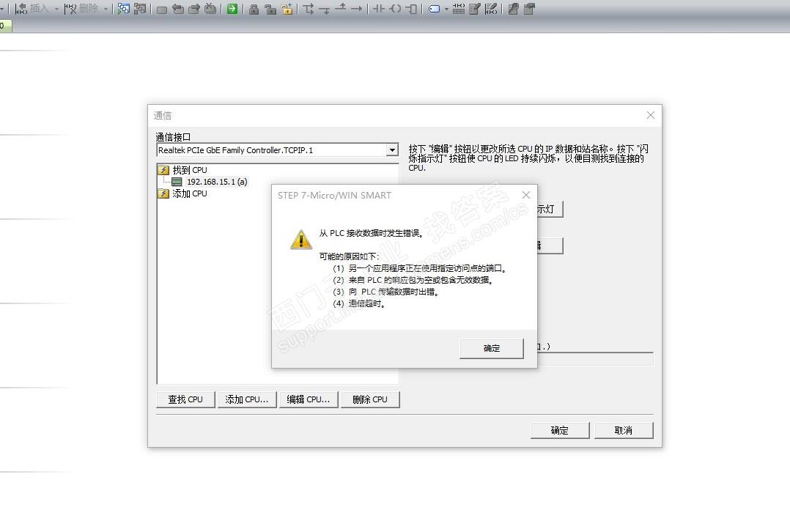Select the 192.168.15.1 CPU tree entry
790x532 pixels.
coord(217,182)
